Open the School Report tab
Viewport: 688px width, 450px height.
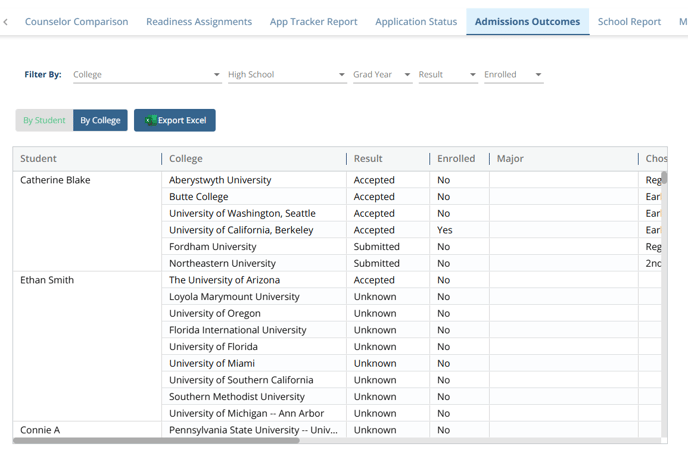pyautogui.click(x=629, y=21)
